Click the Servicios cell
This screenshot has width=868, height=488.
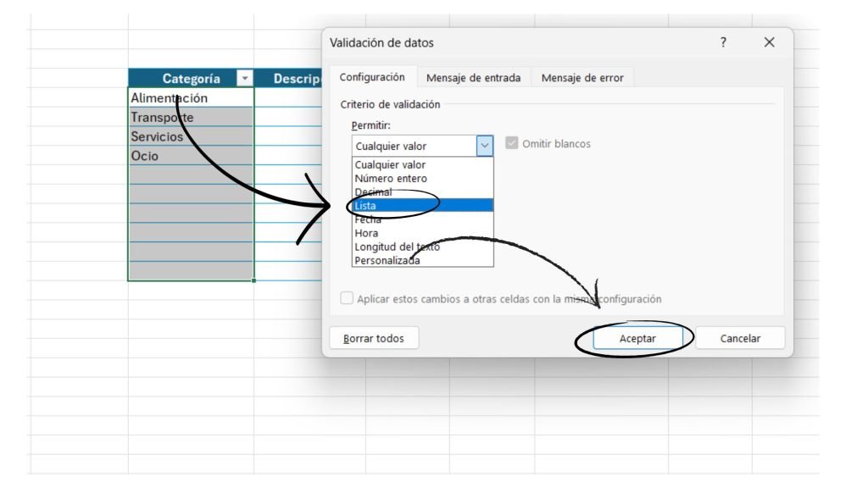(191, 136)
